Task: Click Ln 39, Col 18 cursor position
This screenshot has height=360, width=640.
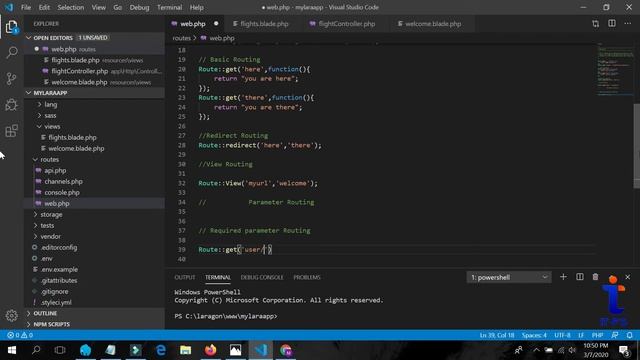Action: coord(497,335)
